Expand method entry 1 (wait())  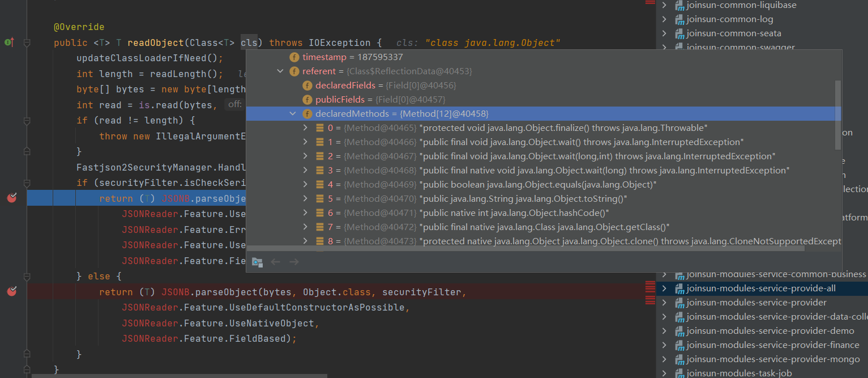point(306,142)
